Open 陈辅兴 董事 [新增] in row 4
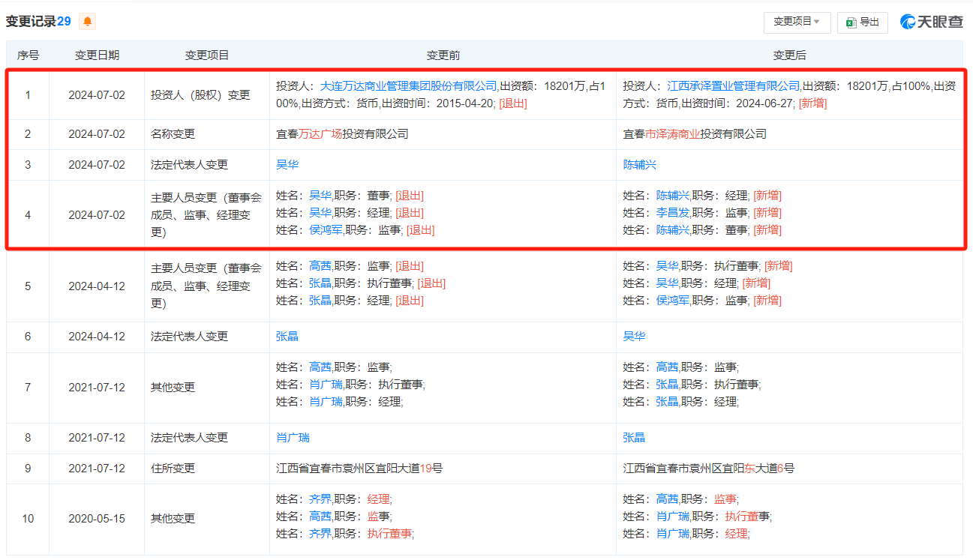The height and width of the screenshot is (560, 973). point(673,230)
